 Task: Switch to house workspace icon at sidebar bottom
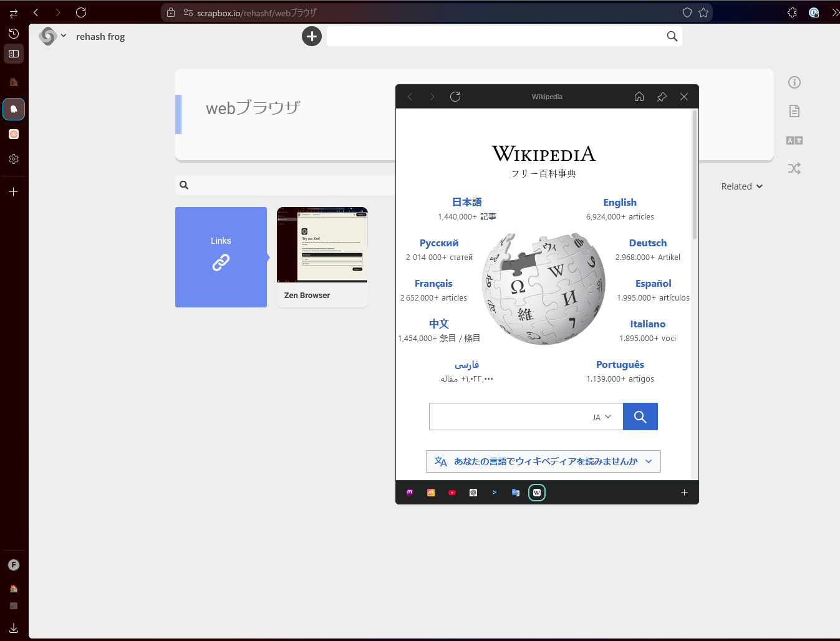click(x=14, y=588)
